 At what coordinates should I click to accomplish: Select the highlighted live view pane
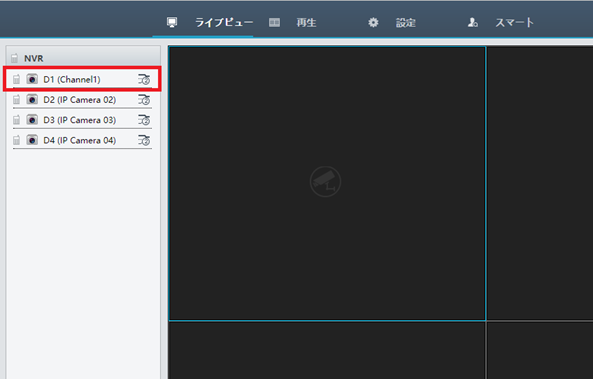click(x=327, y=183)
